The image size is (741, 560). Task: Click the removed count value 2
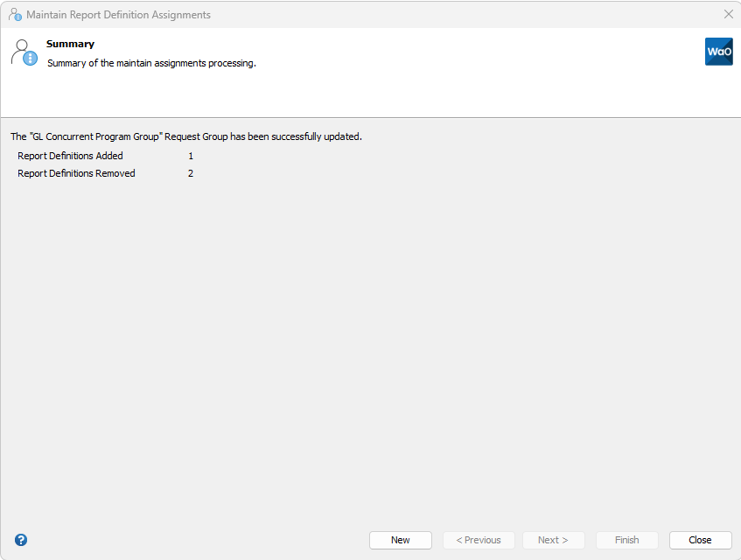pos(191,173)
